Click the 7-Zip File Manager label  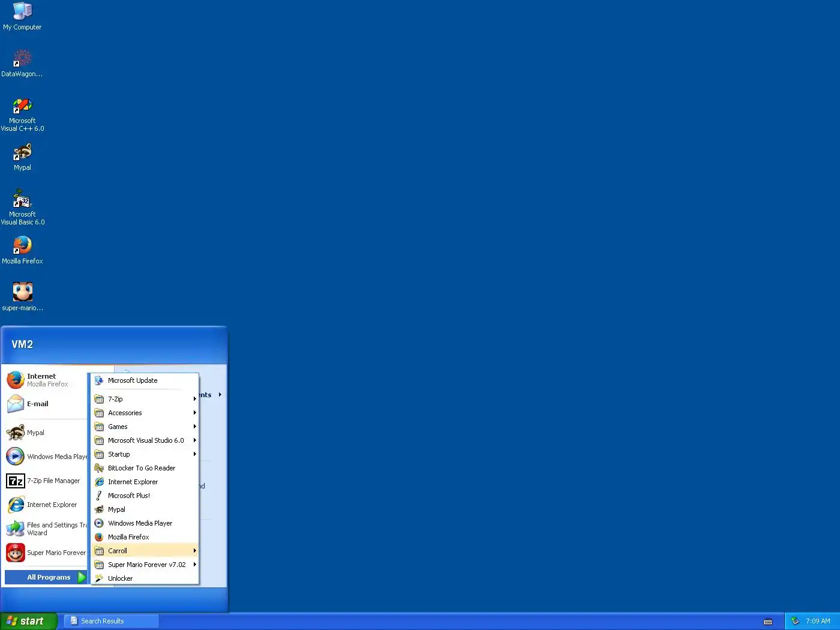53,481
